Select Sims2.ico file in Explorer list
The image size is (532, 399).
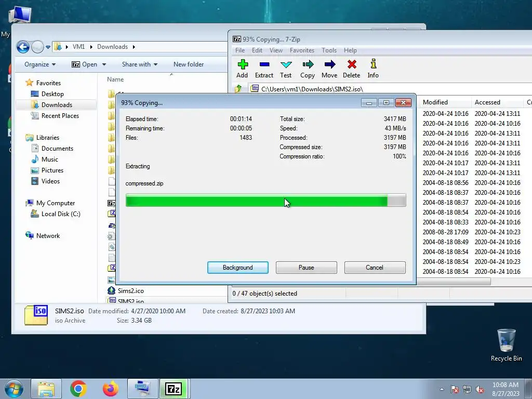pyautogui.click(x=130, y=291)
